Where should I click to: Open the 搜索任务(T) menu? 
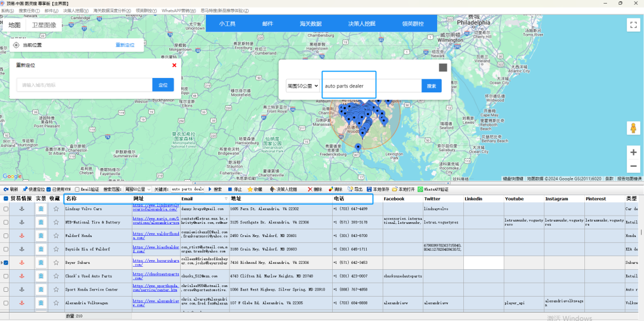(30, 10)
